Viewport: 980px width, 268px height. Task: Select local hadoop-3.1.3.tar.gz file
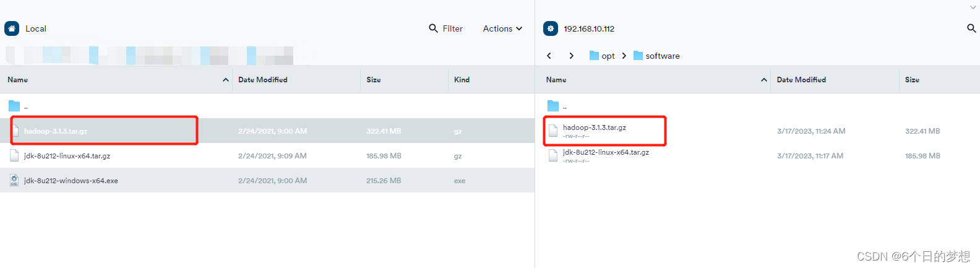point(56,131)
